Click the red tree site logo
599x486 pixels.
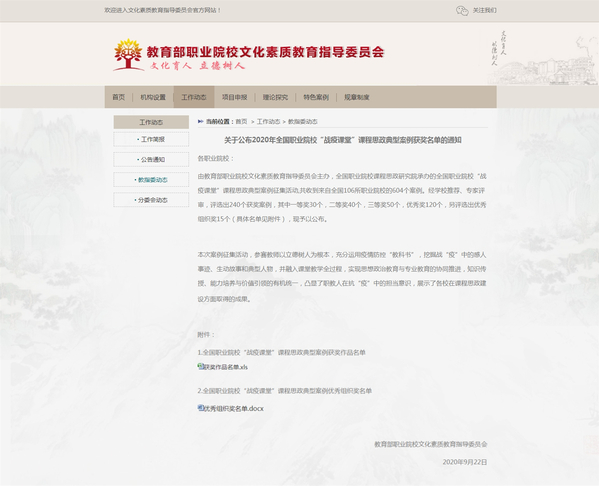pyautogui.click(x=128, y=55)
